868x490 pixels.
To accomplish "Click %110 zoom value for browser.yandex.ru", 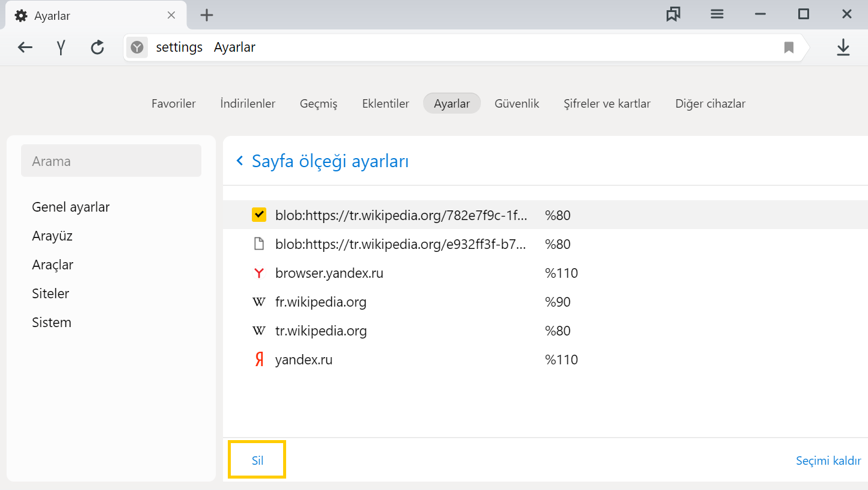I will pyautogui.click(x=561, y=273).
